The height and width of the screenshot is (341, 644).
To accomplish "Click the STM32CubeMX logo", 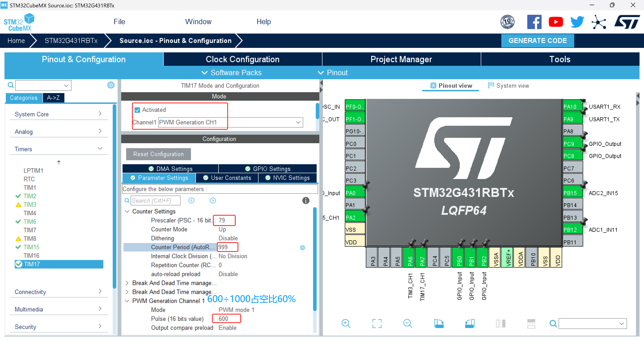I will coord(19,22).
